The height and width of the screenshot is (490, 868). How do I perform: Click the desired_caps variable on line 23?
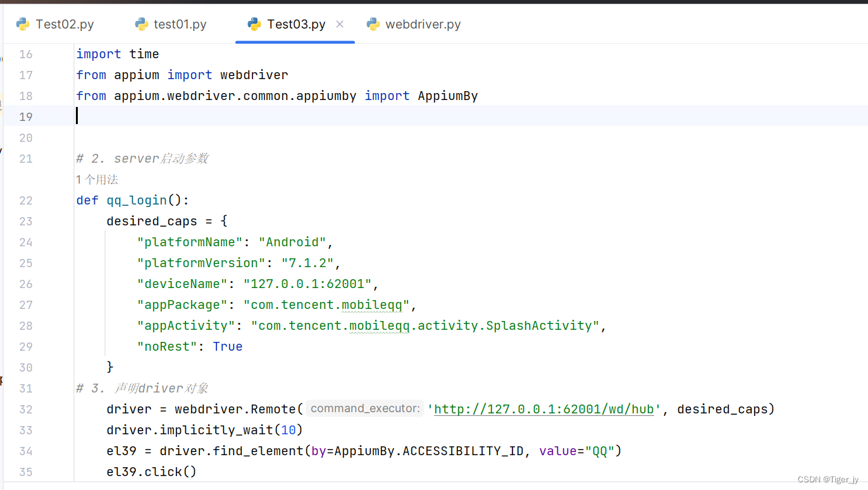(151, 221)
